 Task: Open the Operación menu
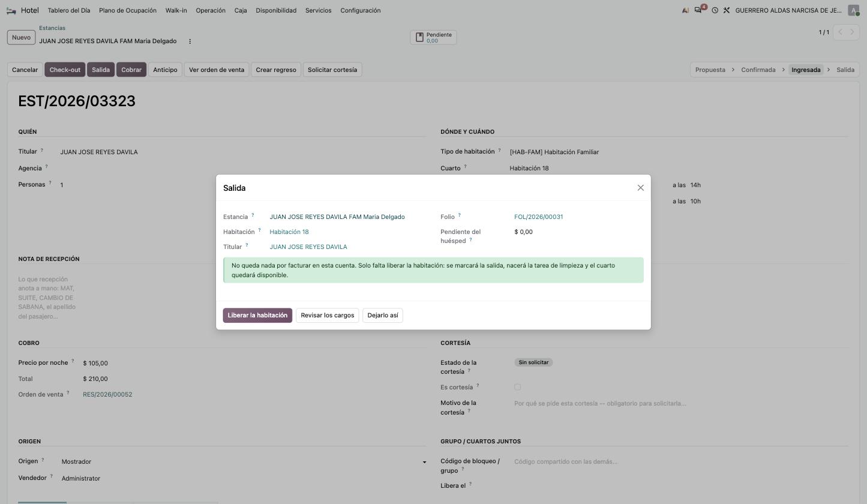pos(211,10)
